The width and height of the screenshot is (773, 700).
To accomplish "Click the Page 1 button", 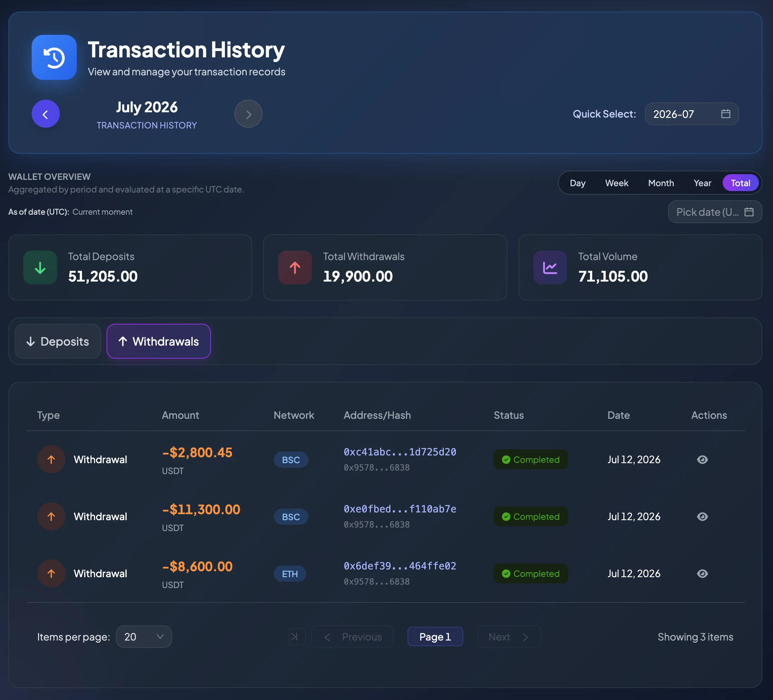I will (x=435, y=637).
